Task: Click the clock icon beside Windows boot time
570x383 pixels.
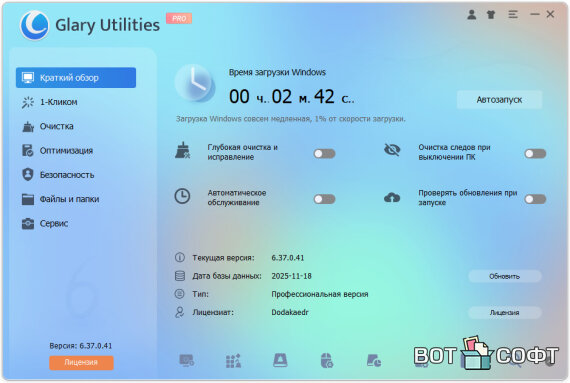Action: click(x=194, y=83)
